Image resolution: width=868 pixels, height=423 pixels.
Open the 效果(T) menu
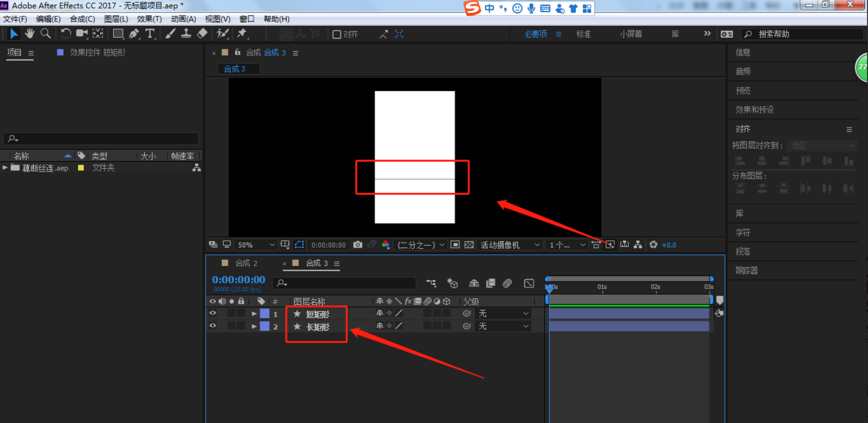coord(149,19)
